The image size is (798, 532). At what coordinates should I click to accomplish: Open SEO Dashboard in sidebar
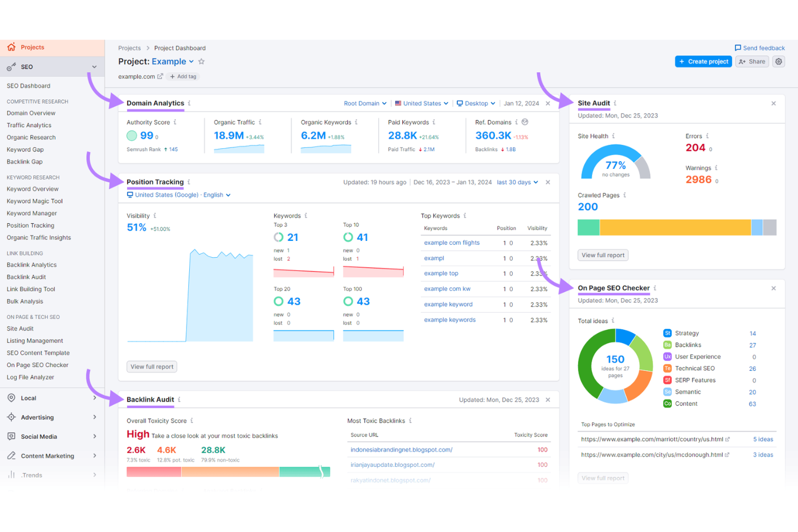pyautogui.click(x=29, y=86)
